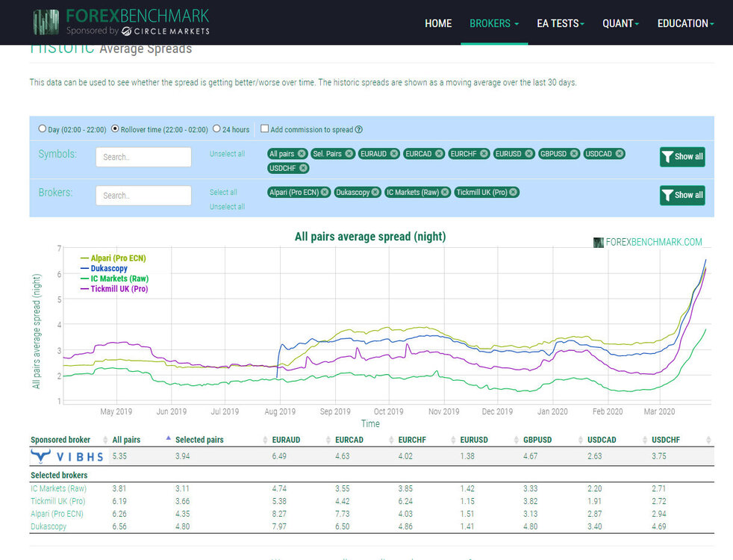This screenshot has height=560, width=733.
Task: Expand the EA Tests menu
Action: 561,23
